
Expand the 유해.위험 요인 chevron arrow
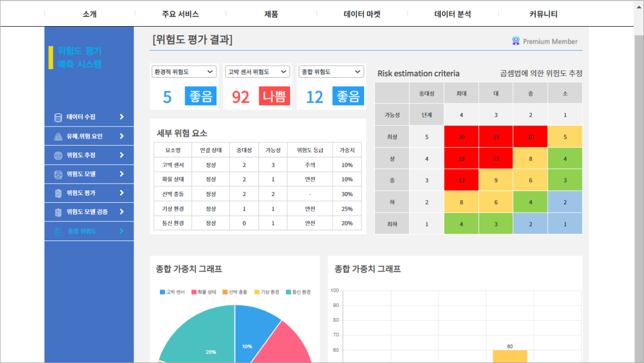pyautogui.click(x=122, y=136)
